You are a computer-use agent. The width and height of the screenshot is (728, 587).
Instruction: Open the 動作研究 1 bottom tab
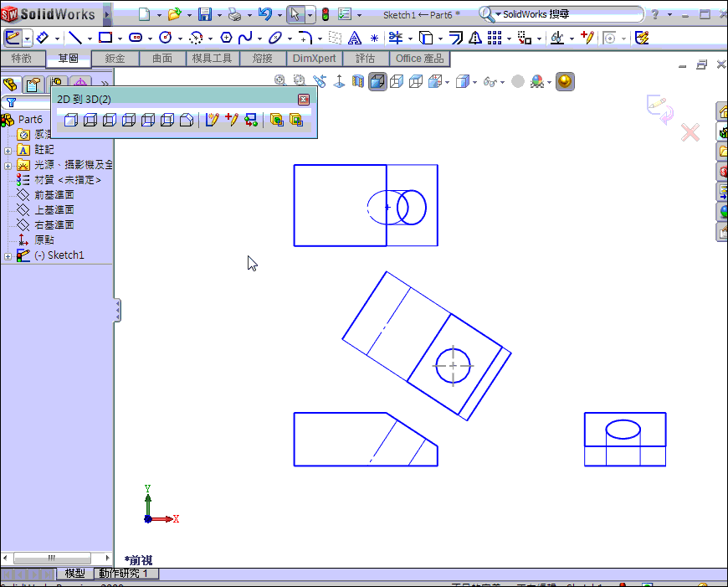pyautogui.click(x=126, y=574)
